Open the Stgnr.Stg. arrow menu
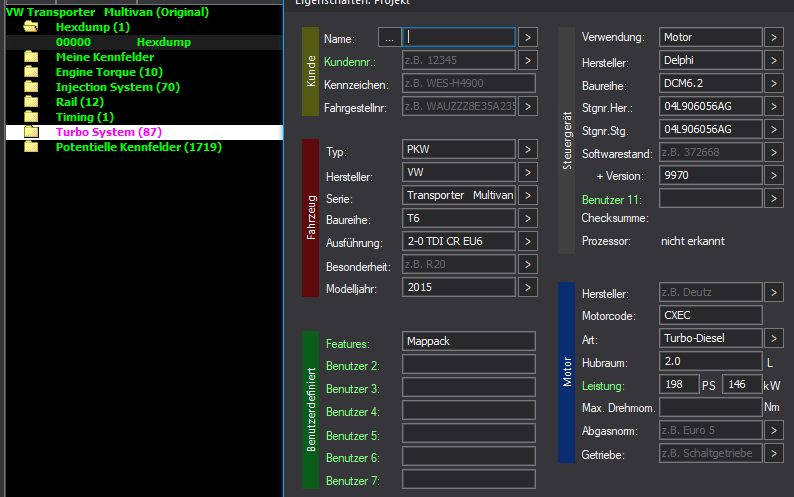Screen dimensions: 794x497 [x=774, y=130]
